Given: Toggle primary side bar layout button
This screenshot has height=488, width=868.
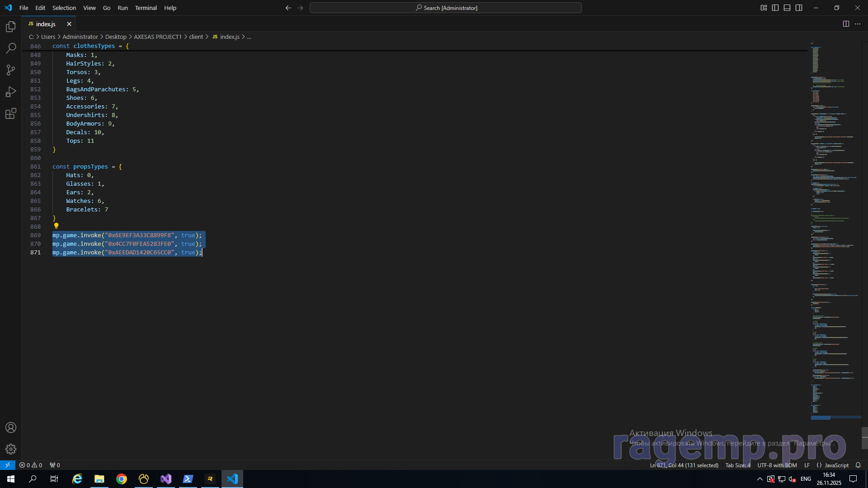Looking at the screenshot, I should (775, 8).
